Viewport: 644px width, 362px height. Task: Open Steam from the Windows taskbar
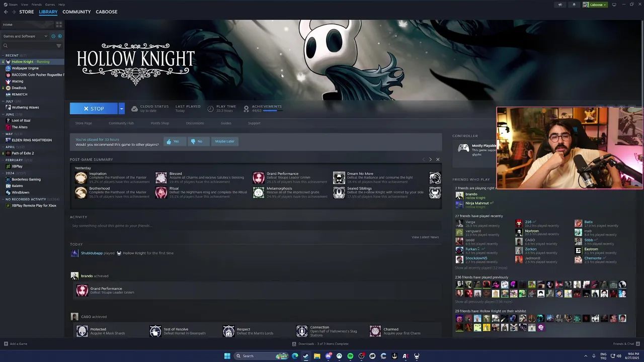tap(306, 356)
